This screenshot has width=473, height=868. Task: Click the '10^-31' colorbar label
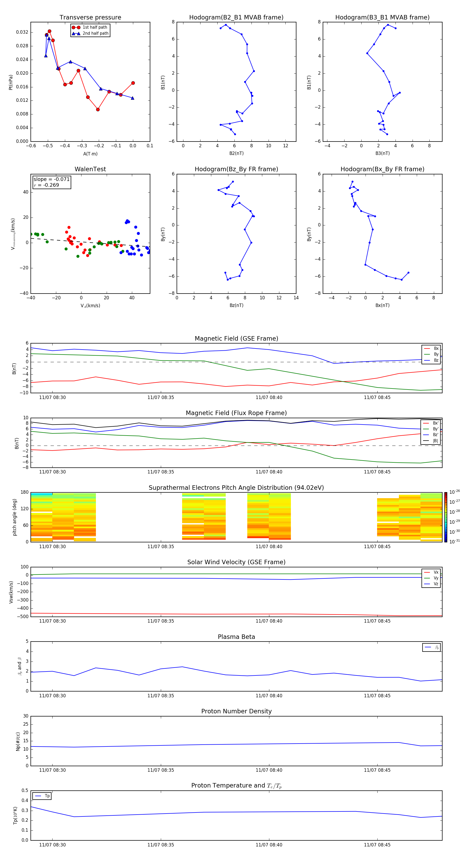(x=455, y=542)
